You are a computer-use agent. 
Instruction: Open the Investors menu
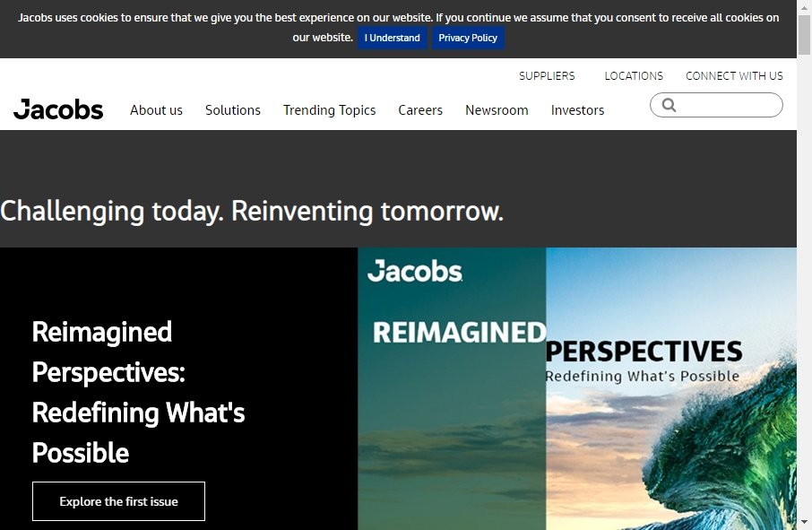pyautogui.click(x=577, y=110)
